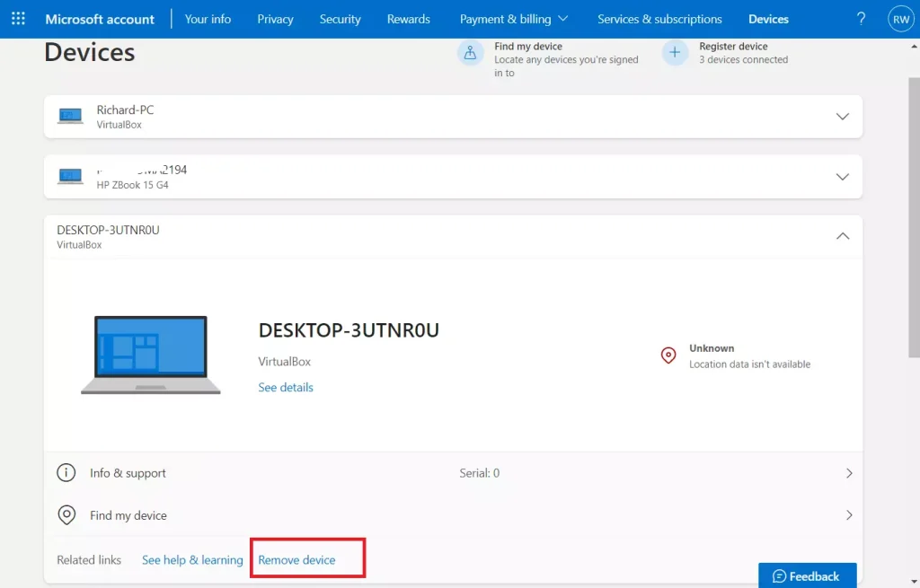
Task: Click the scrollbar down arrow
Action: click(914, 582)
